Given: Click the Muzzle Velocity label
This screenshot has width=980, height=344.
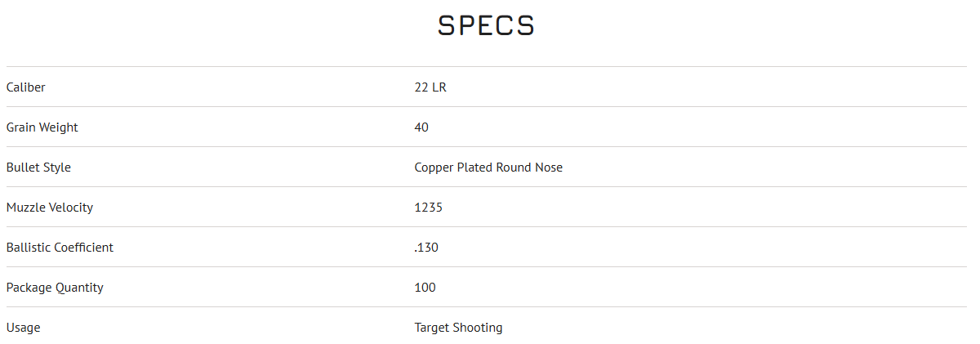Looking at the screenshot, I should pyautogui.click(x=50, y=208).
